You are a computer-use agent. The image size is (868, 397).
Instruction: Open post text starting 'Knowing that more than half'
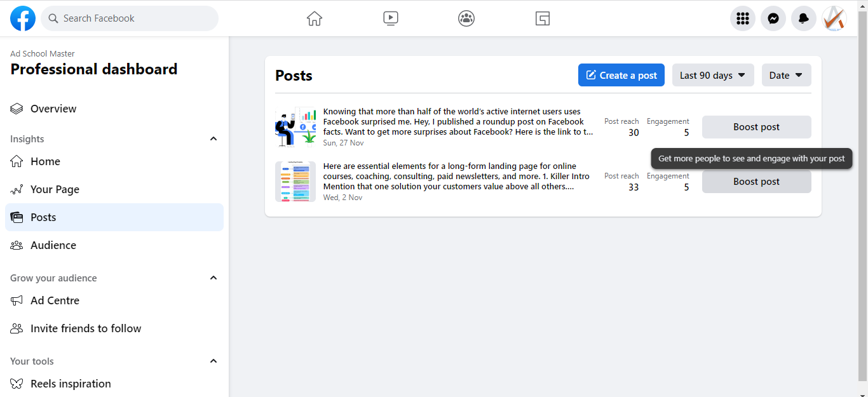point(458,122)
